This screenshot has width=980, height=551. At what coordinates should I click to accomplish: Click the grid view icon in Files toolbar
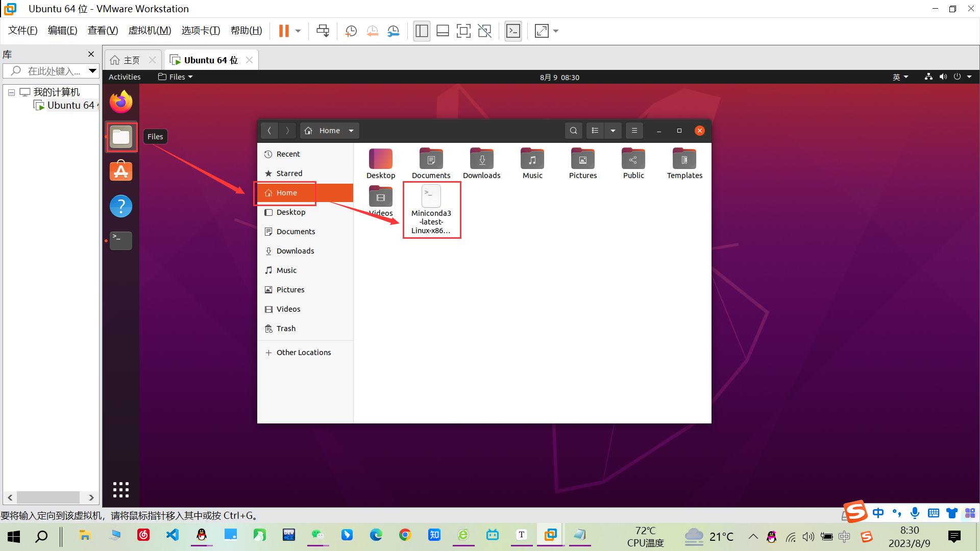(x=595, y=131)
